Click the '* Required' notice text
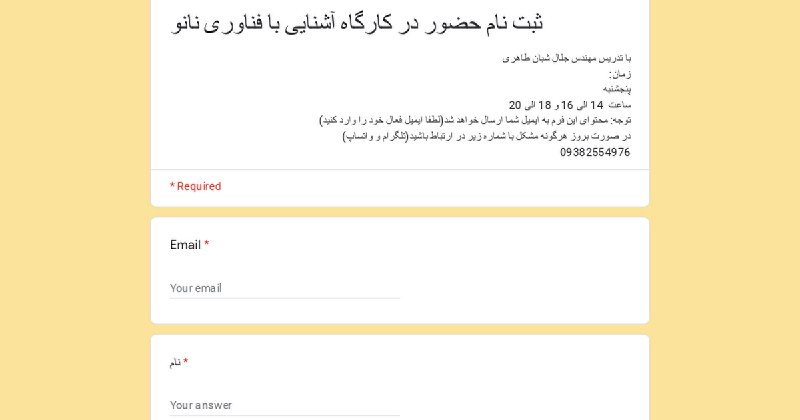This screenshot has height=420, width=800. point(196,186)
